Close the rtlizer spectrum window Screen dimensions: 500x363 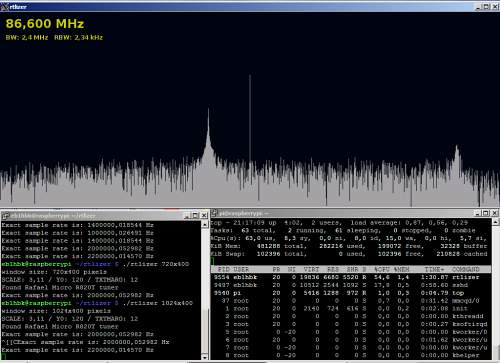point(495,7)
